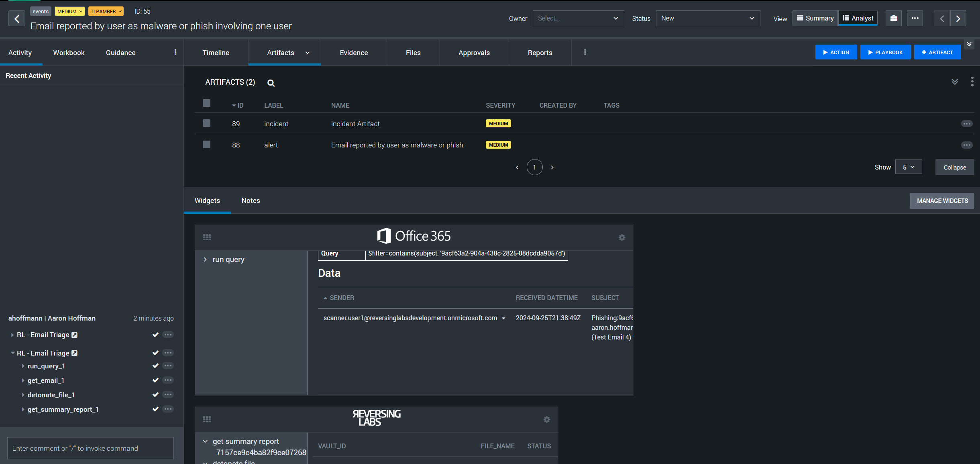Open the MEDIUM severity dropdown tag
980x464 pixels.
tap(70, 11)
